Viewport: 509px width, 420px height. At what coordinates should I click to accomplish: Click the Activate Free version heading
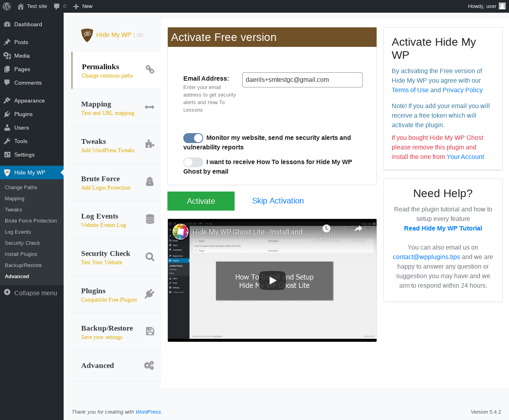point(223,37)
